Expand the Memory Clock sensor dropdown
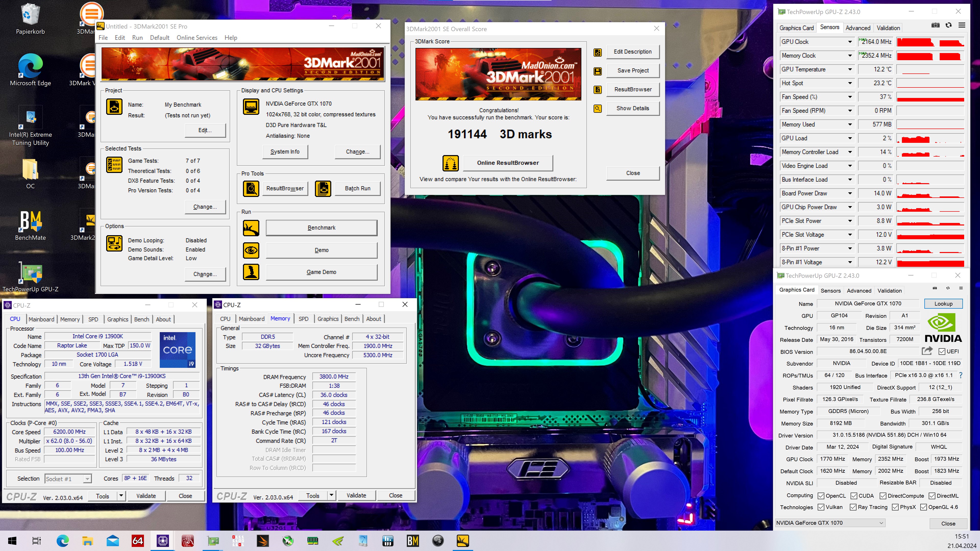The width and height of the screenshot is (980, 551). pos(850,56)
